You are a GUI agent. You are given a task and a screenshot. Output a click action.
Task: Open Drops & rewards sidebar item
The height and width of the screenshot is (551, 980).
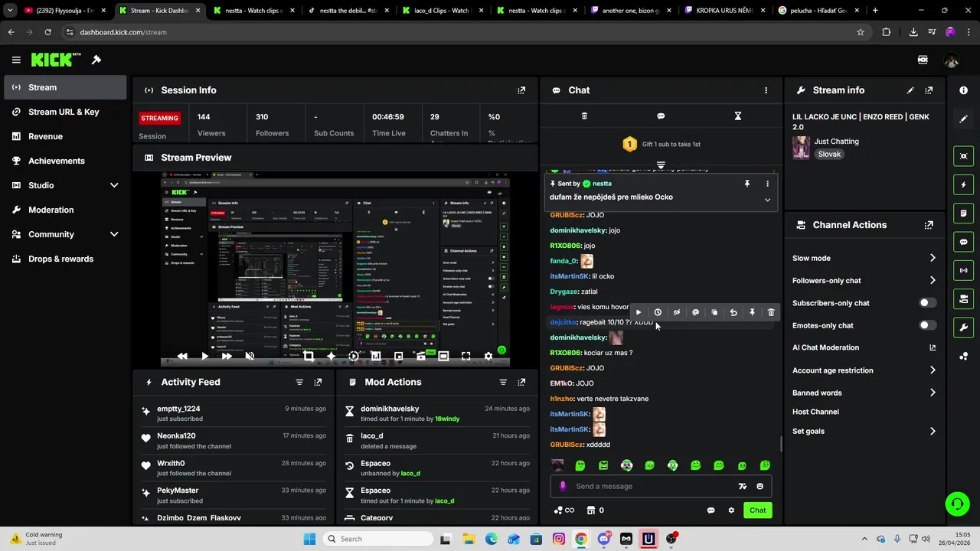tap(65, 259)
